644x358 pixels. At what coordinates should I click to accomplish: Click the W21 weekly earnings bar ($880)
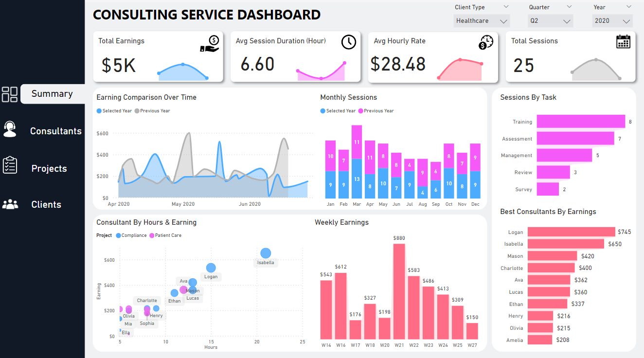[x=399, y=291]
